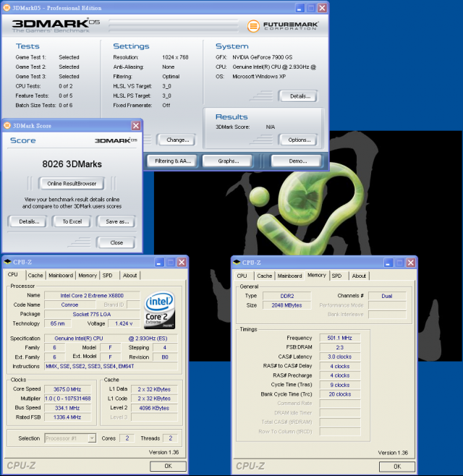Open system Details button in 3DMark05
Image resolution: width=463 pixels, height=476 pixels.
pos(298,96)
